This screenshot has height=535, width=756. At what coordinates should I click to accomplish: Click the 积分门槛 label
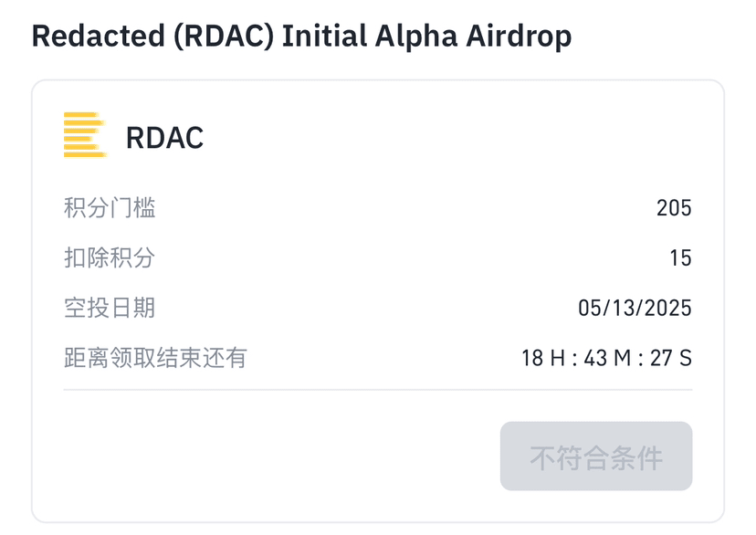point(110,208)
